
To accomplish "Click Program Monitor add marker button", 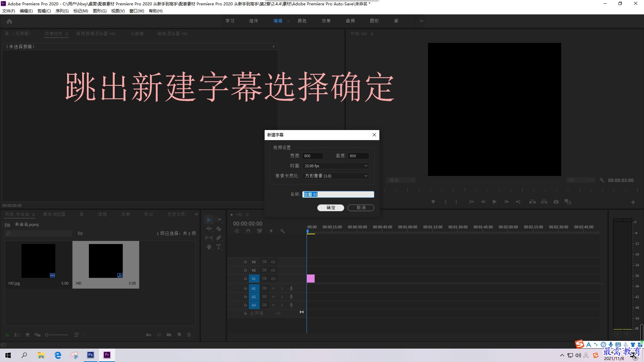I will [433, 202].
